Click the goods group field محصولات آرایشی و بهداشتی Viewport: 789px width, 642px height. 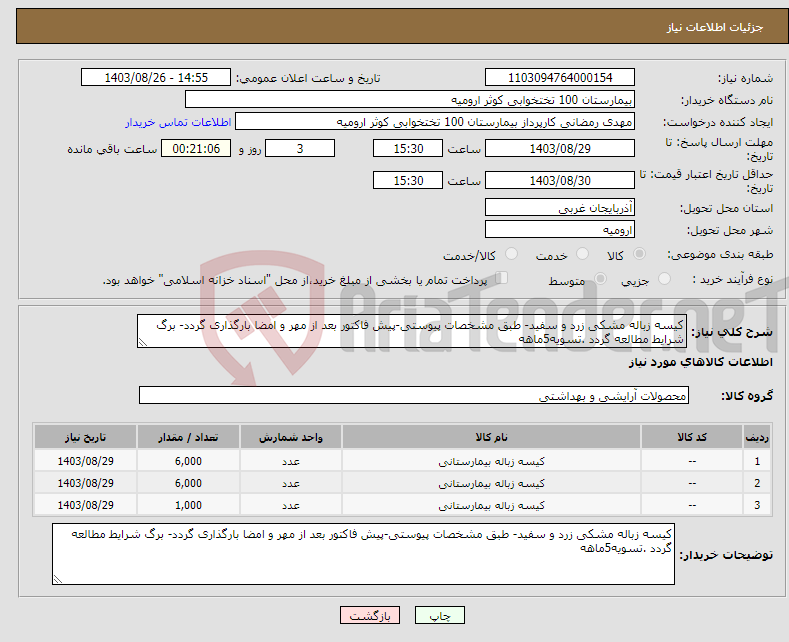coord(414,395)
